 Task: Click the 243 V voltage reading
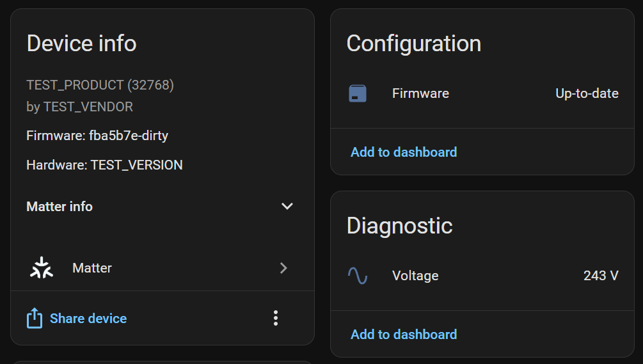coord(601,276)
